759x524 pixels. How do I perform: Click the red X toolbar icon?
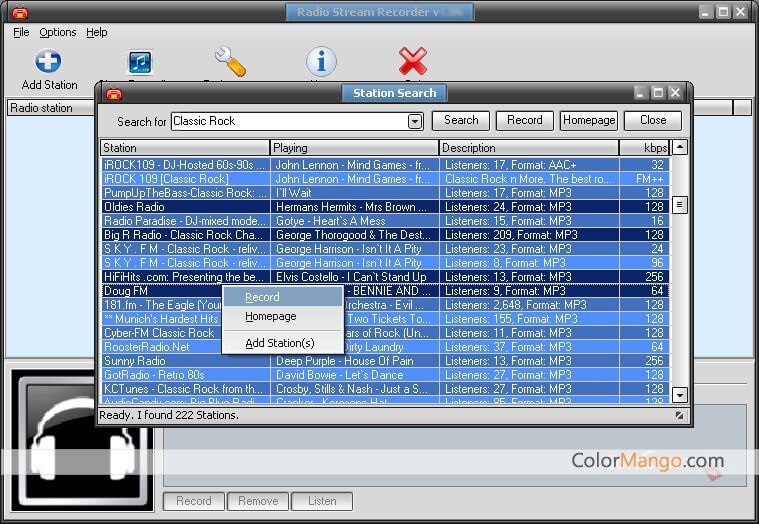tap(412, 62)
